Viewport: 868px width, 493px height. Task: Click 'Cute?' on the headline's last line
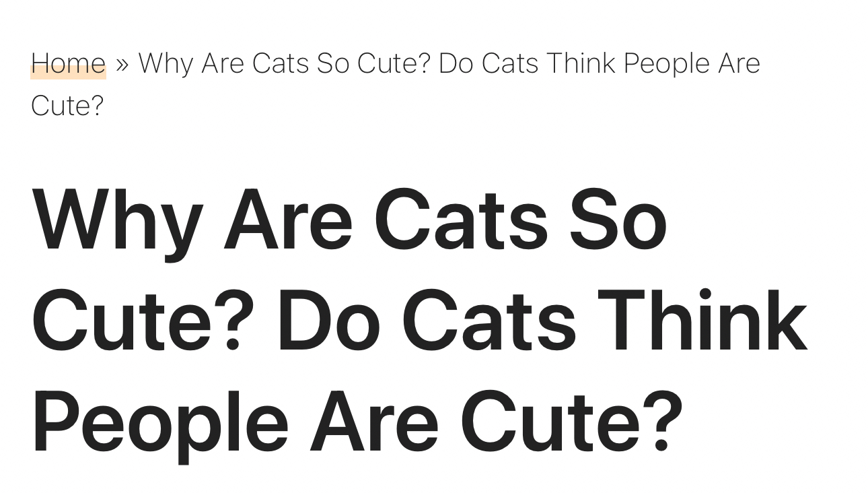click(571, 423)
